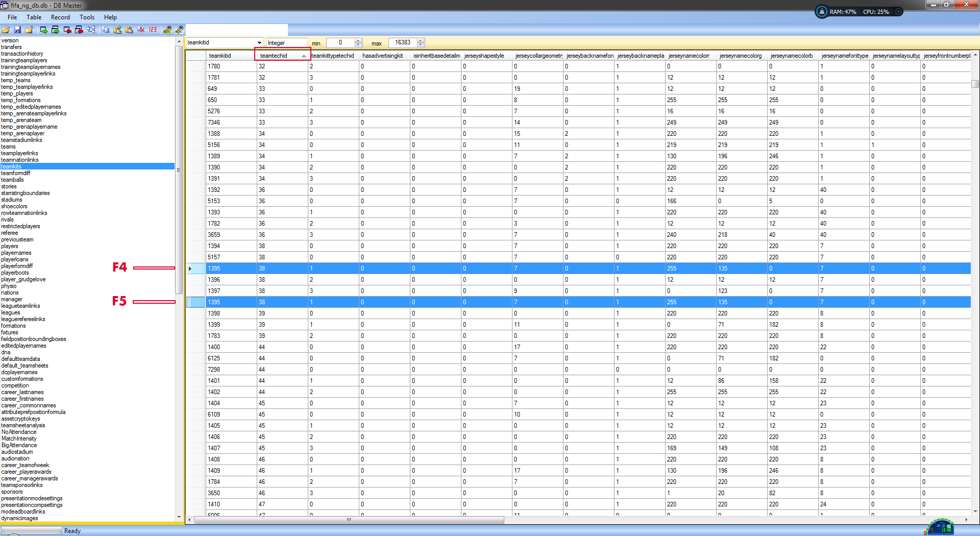The height and width of the screenshot is (536, 980).
Task: Open the Record menu
Action: tap(60, 17)
